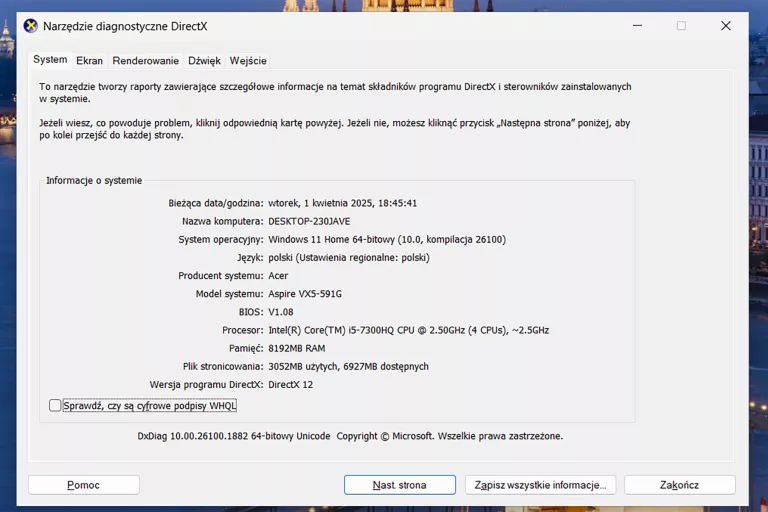This screenshot has width=768, height=512.
Task: Click the DxDiag 10.00.26100.1882 version text
Action: [234, 436]
